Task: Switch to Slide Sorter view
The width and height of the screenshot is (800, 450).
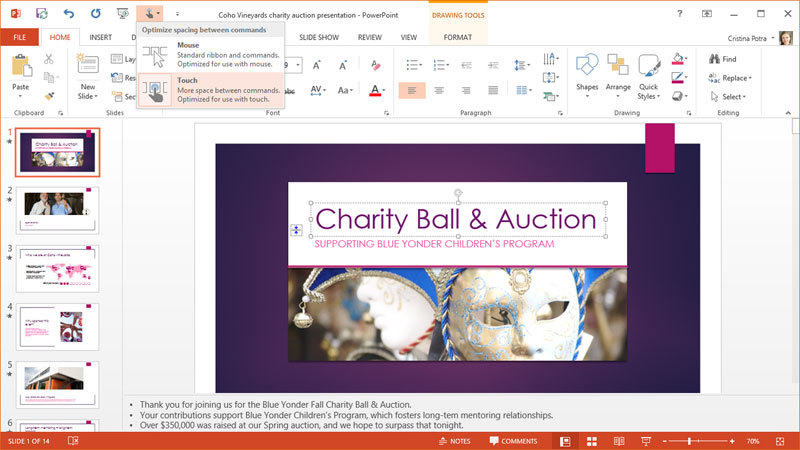Action: 591,441
